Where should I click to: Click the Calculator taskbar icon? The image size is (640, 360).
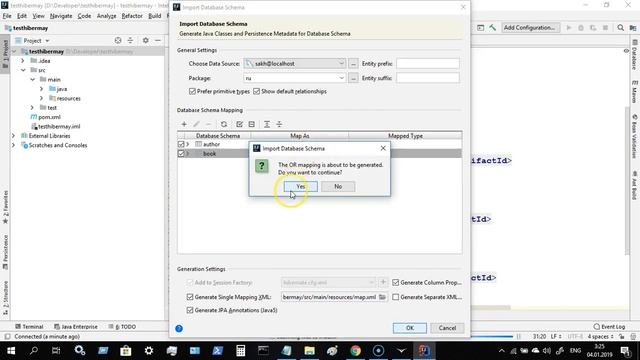click(240, 351)
